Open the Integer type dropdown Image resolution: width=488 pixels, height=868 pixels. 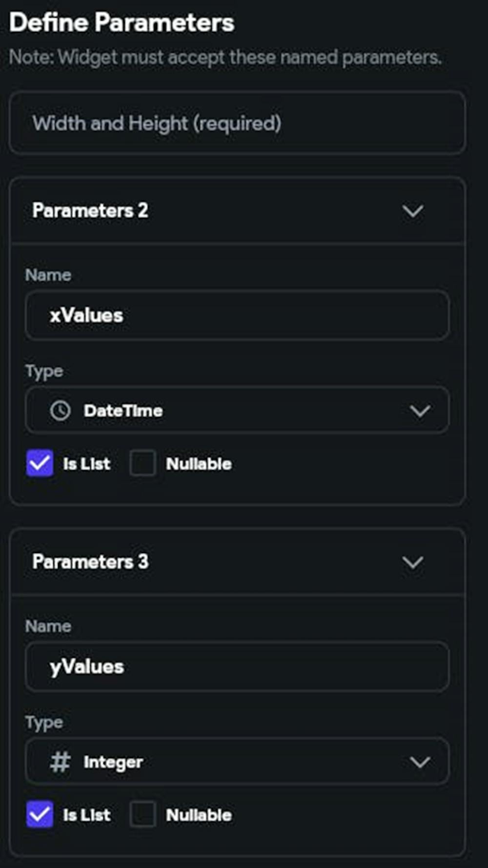click(x=237, y=762)
